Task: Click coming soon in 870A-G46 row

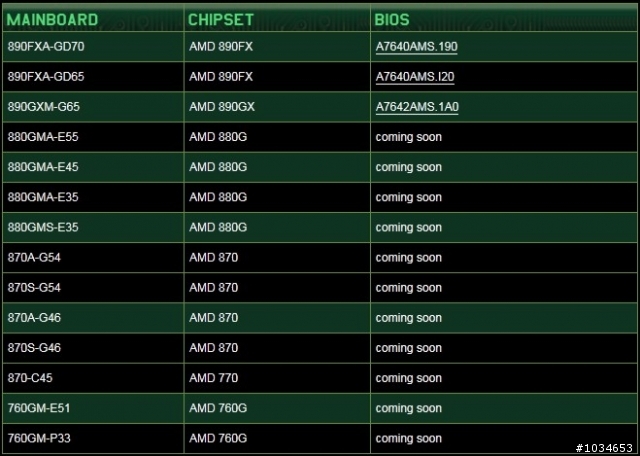Action: tap(409, 318)
